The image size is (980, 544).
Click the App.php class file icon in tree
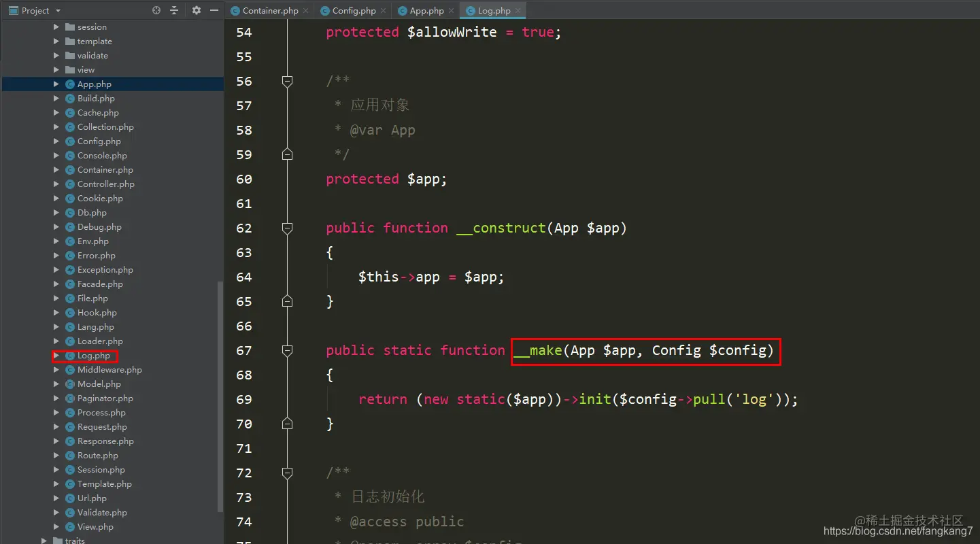[x=70, y=84]
